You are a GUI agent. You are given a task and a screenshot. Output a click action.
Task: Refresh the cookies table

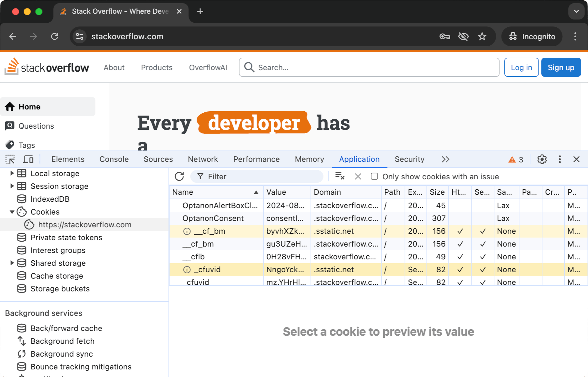pos(179,176)
